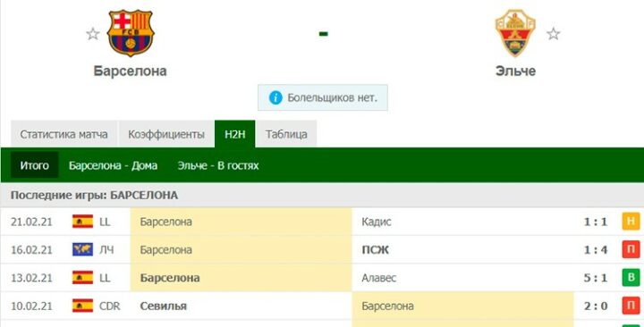Click the CDR competition label
Viewport: 644px width, 327px height.
pyautogui.click(x=110, y=306)
